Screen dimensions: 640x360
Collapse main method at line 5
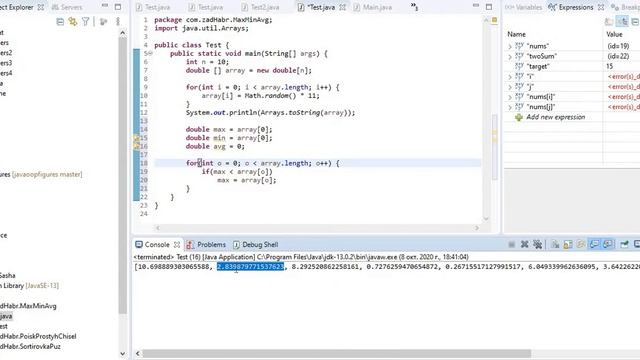(x=151, y=53)
